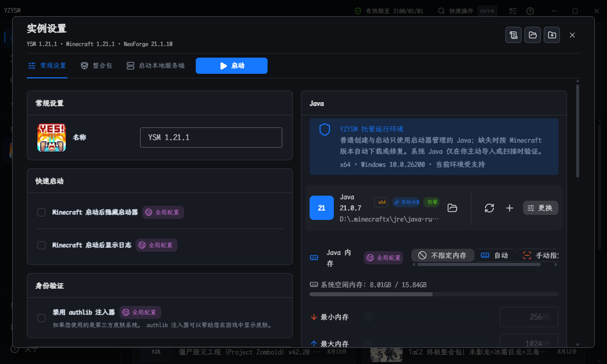This screenshot has width=607, height=364.
Task: Click the x64 · Windows 10.0.26200 status line
Action: tap(412, 164)
